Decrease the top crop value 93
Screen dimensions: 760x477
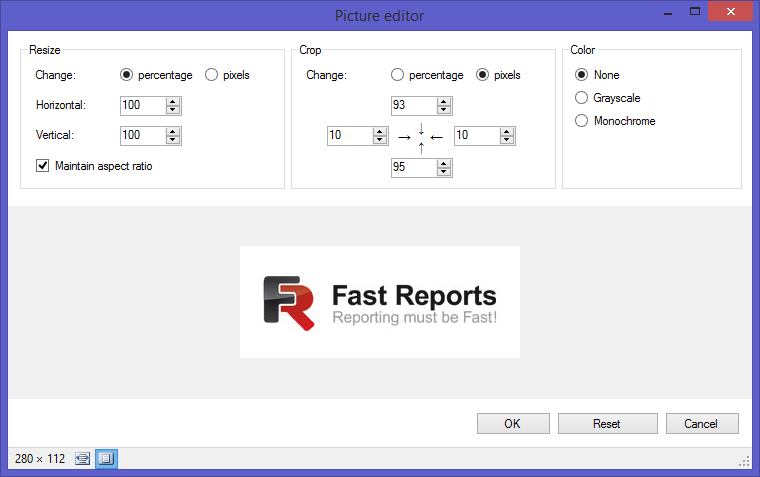pos(443,110)
